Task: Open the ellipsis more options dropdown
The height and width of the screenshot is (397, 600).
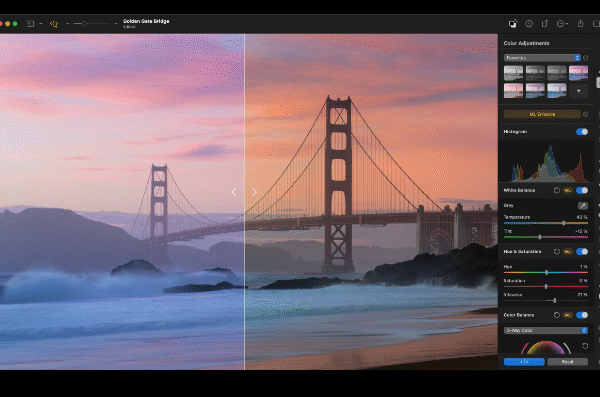Action: [562, 24]
